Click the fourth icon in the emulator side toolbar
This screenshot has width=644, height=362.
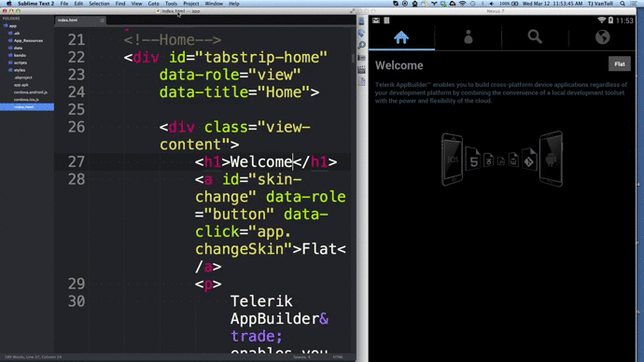click(361, 57)
